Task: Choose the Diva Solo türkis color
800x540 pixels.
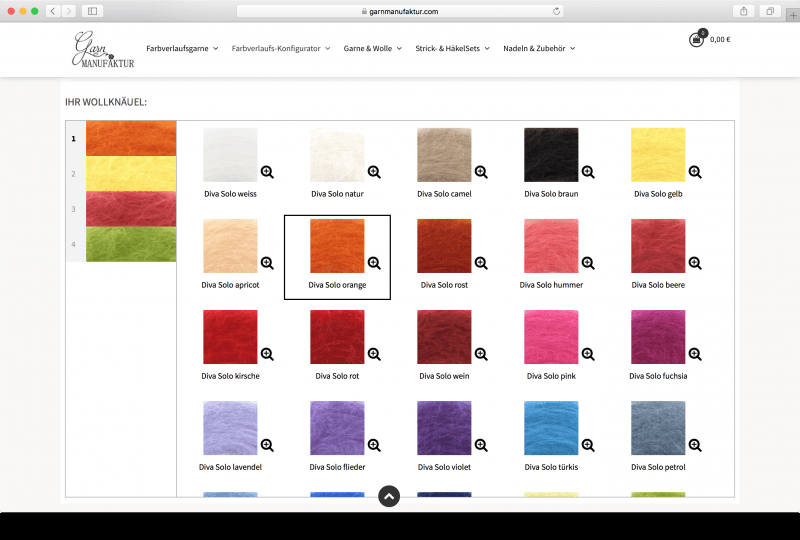Action: [x=551, y=428]
